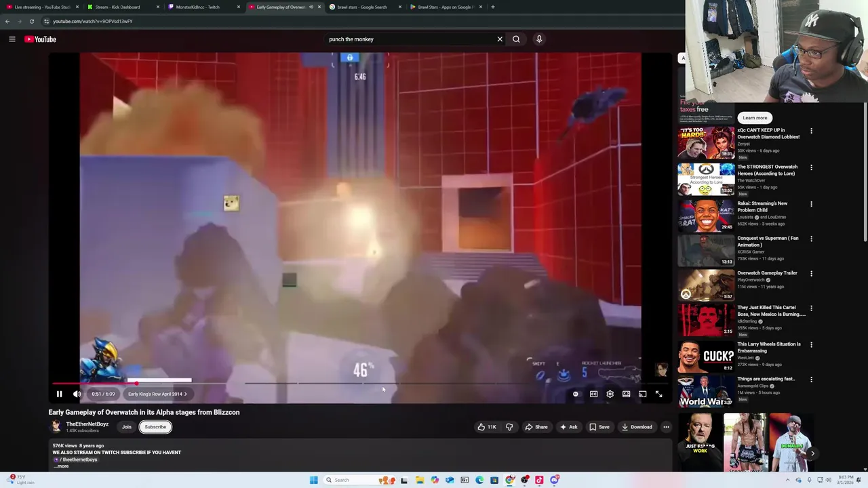Open options for Larry Wheels video
The image size is (868, 488).
click(811, 344)
